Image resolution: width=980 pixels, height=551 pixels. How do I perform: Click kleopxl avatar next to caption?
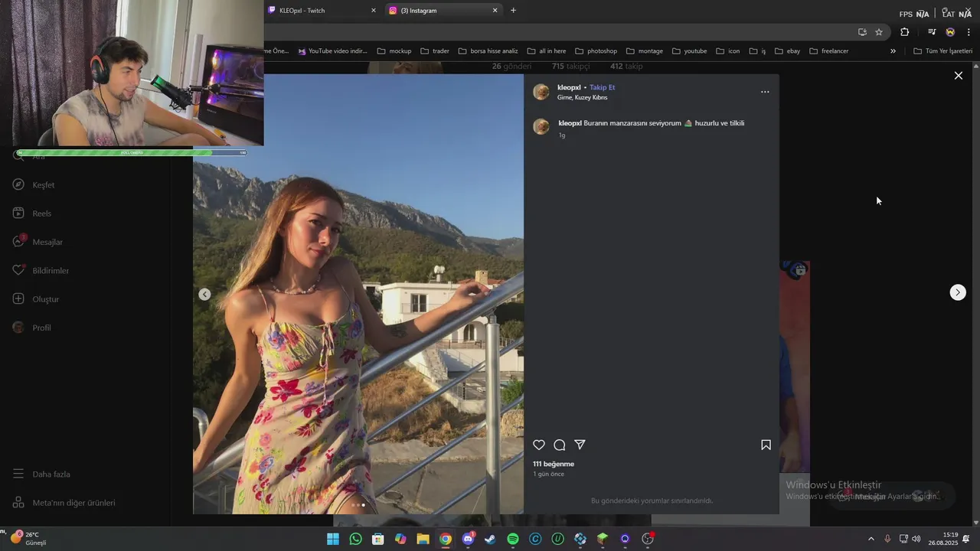tap(541, 126)
